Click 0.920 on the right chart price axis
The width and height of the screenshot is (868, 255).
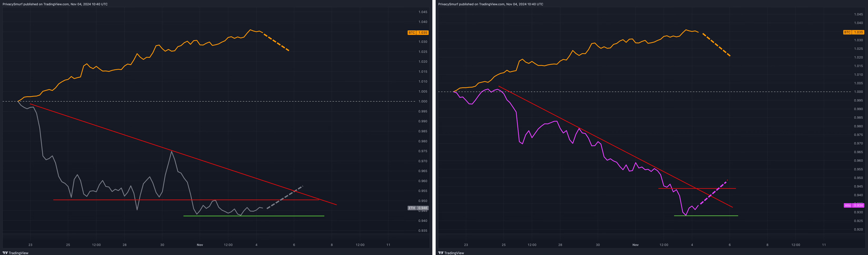pyautogui.click(x=858, y=229)
